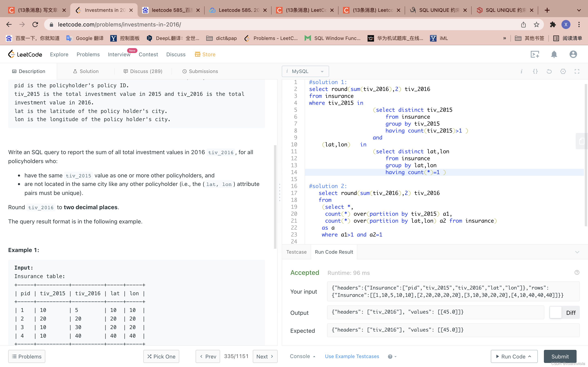Click the reset code icon

549,71
